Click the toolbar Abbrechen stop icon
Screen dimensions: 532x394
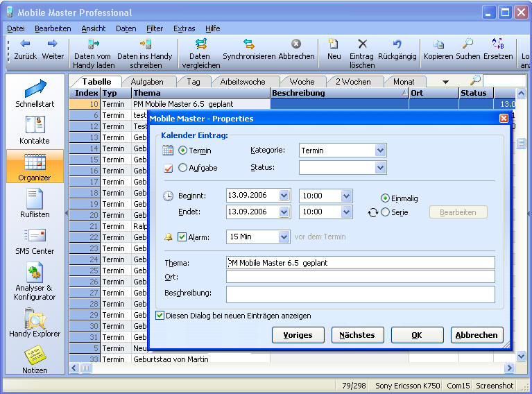[296, 49]
